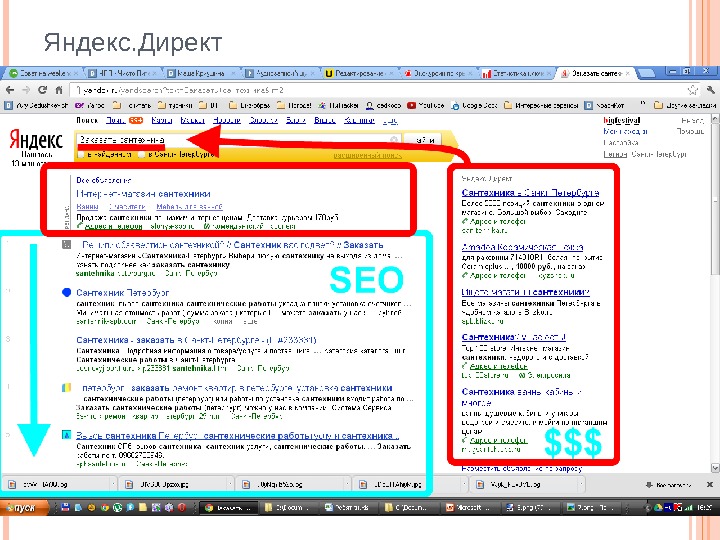Image resolution: width=720 pixels, height=540 pixels.
Task: Click the Яндекс.Директ heading link
Action: tap(486, 179)
